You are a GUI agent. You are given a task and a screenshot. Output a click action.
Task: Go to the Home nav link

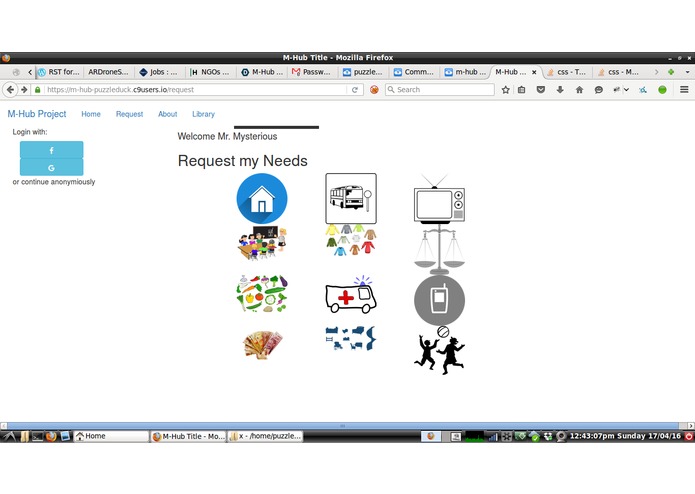[91, 114]
